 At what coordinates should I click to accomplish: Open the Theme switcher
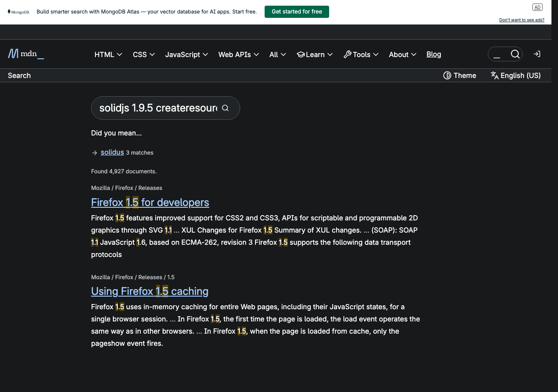459,75
